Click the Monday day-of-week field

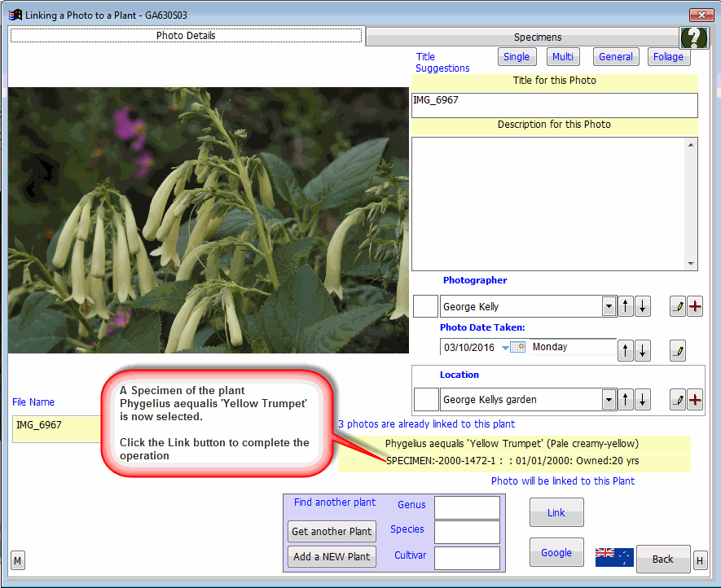573,347
